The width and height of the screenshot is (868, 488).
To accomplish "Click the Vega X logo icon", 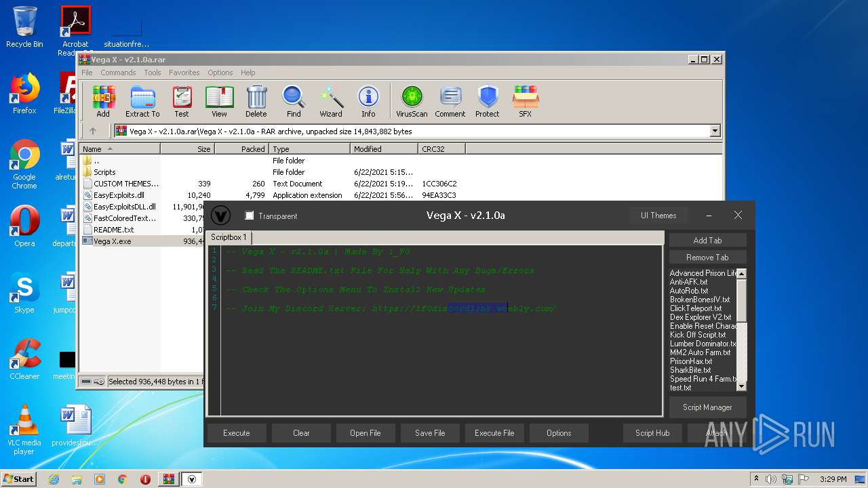I will tap(221, 216).
